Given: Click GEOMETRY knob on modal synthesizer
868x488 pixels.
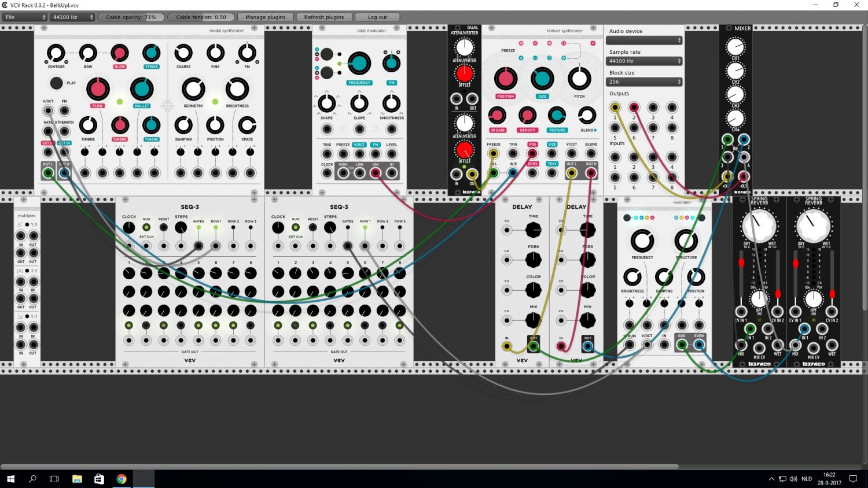Looking at the screenshot, I should click(x=193, y=90).
